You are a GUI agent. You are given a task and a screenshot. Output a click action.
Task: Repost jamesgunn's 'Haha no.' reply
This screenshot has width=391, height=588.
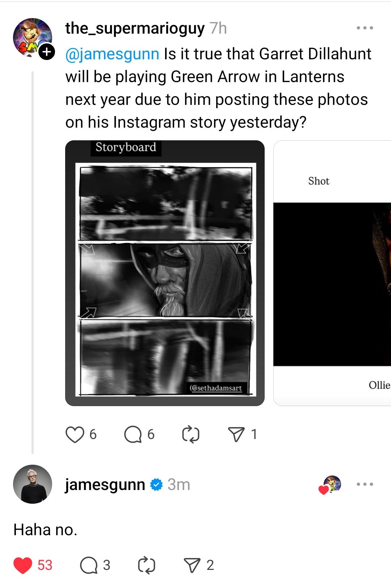coord(147,565)
